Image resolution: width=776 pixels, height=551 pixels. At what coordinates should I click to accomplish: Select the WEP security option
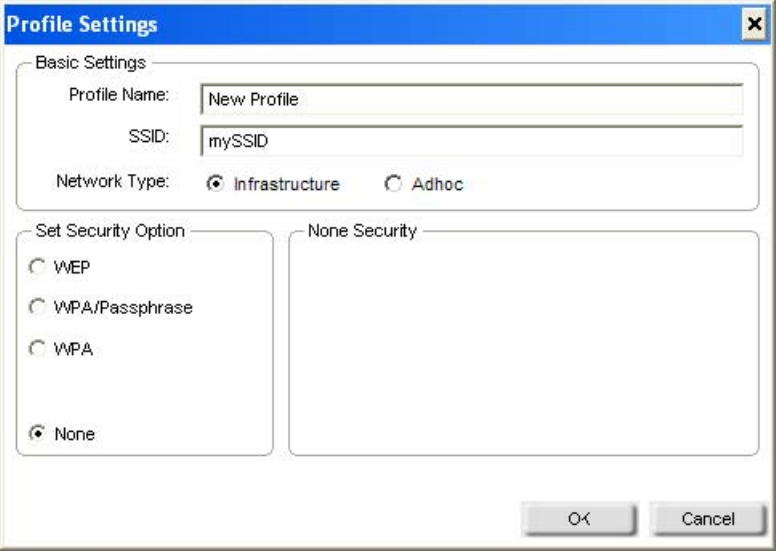click(38, 266)
